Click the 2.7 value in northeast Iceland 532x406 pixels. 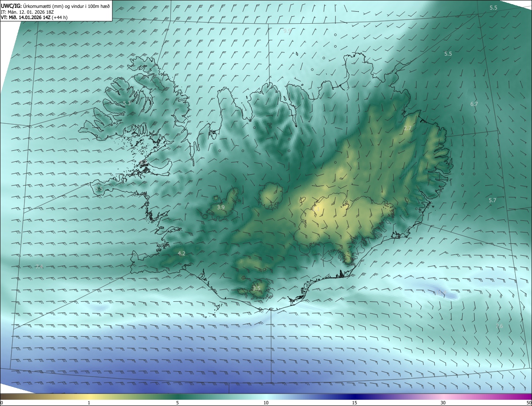[407, 128]
